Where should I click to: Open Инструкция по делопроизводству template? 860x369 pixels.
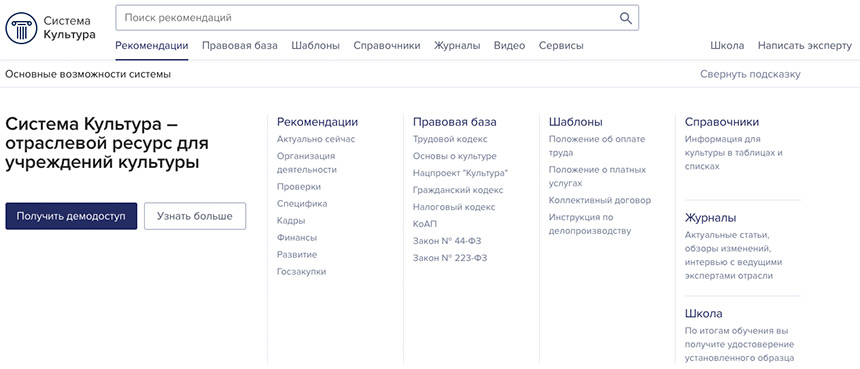[x=590, y=224]
